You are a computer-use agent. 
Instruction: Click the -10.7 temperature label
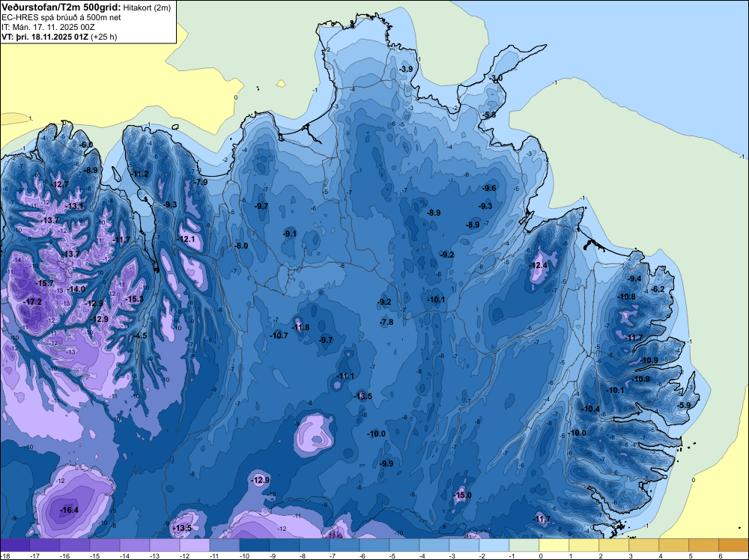[x=279, y=335]
